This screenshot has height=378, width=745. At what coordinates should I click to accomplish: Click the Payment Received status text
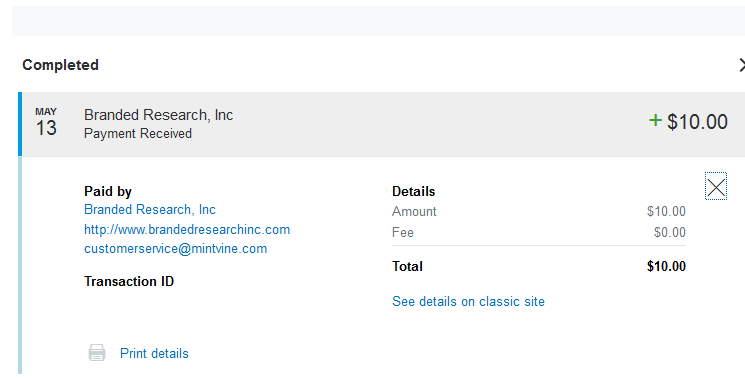point(138,134)
